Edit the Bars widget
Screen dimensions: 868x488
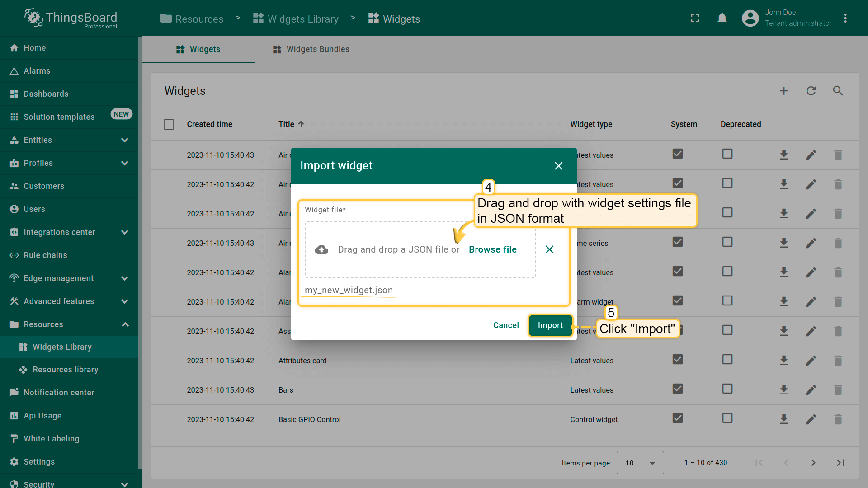[x=811, y=390]
